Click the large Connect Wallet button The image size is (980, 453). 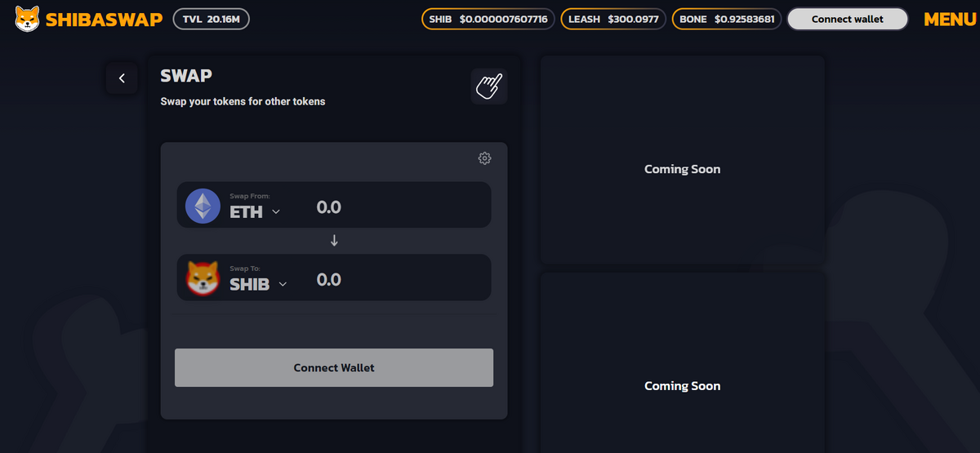[x=334, y=367]
